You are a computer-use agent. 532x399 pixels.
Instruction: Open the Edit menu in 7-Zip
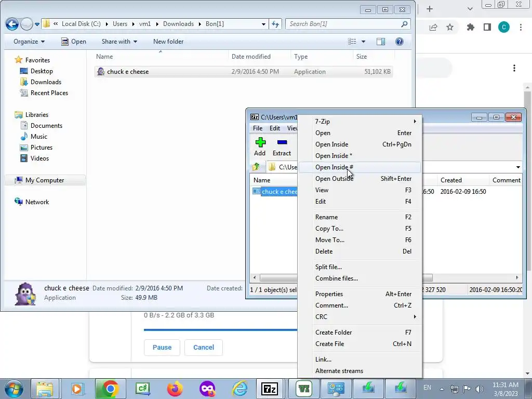[x=275, y=128]
